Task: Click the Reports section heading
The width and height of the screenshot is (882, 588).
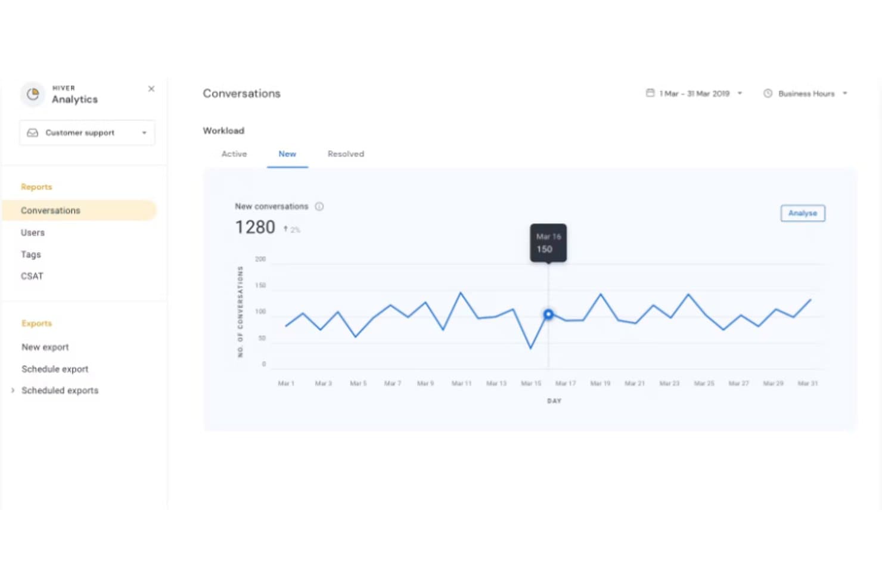Action: point(36,187)
